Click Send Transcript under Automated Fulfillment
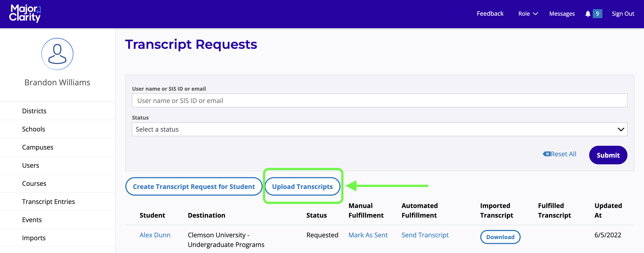Viewport: 644px width, 253px height. tap(425, 235)
